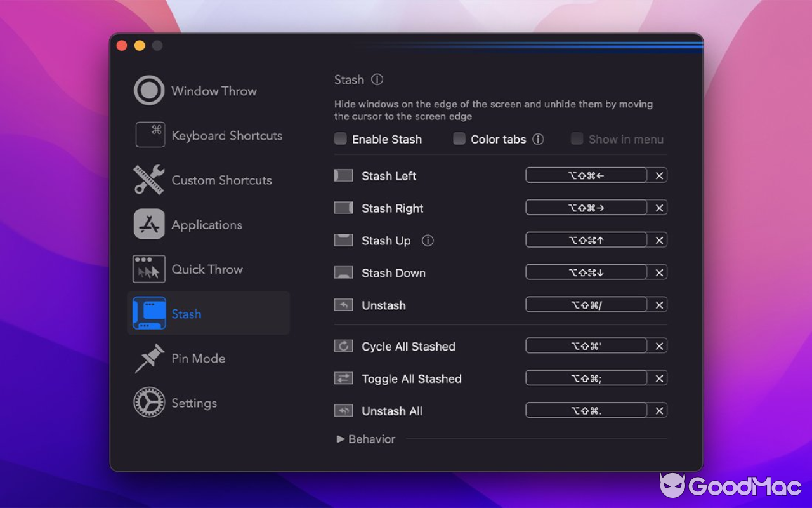Screen dimensions: 812x508
Task: Select the Keyboard Shortcuts command-key icon
Action: point(150,135)
